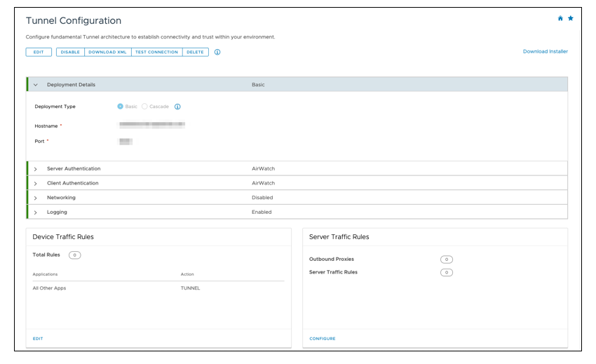Expand the Server Authentication section
This screenshot has width=596, height=364.
click(36, 169)
